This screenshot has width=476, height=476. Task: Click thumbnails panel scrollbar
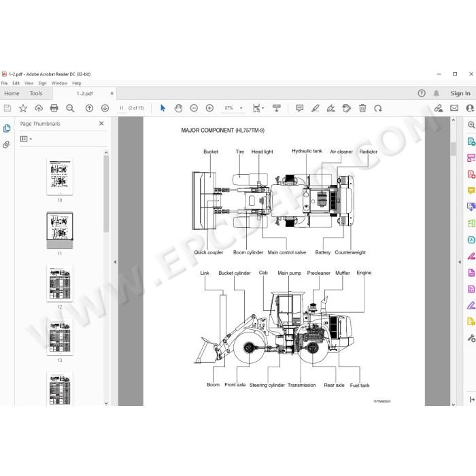click(x=106, y=194)
